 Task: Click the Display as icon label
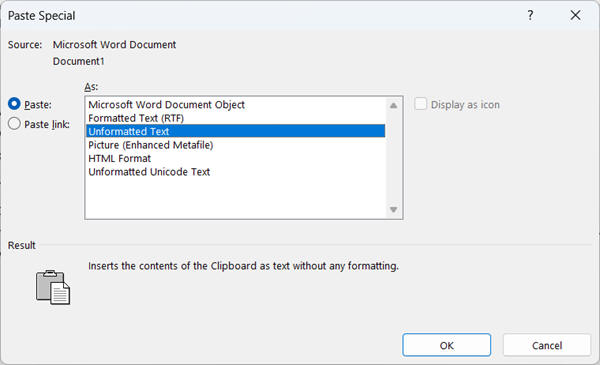pyautogui.click(x=465, y=104)
